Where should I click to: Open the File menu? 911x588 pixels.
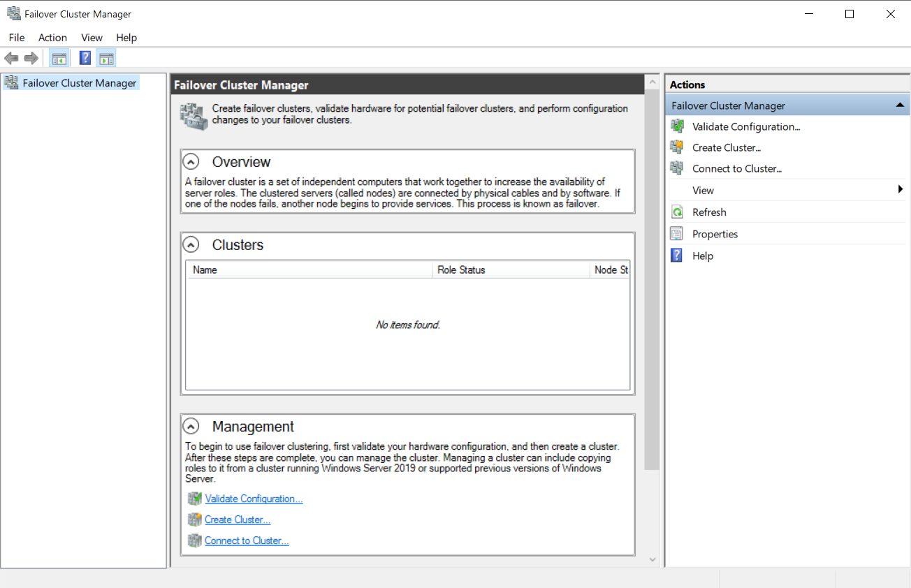pyautogui.click(x=17, y=38)
